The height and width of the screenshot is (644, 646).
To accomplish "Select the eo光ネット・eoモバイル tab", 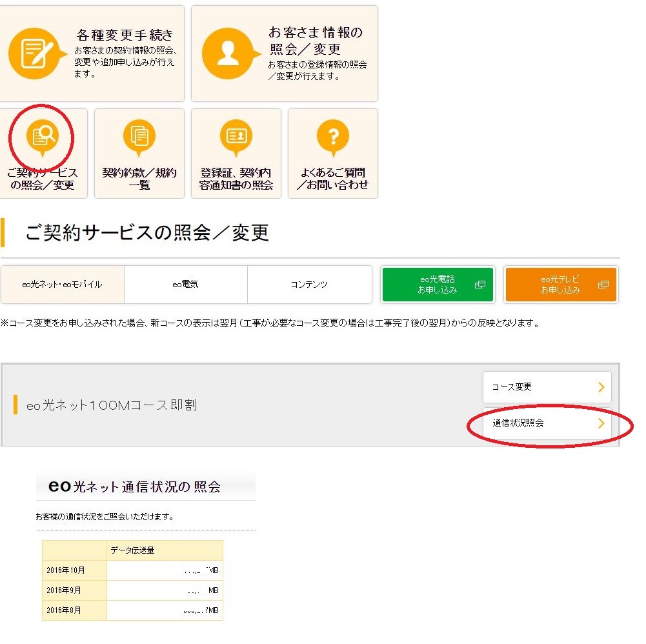I will 62,285.
